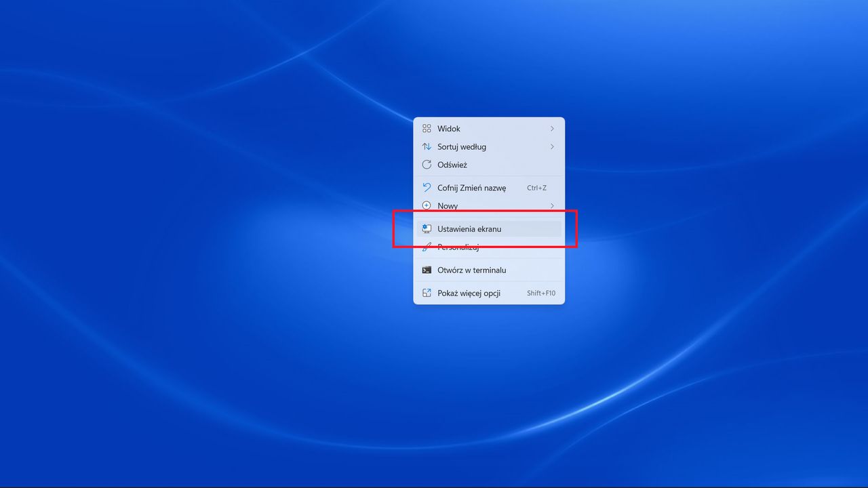Click the Sortuj według arrows icon

(427, 146)
